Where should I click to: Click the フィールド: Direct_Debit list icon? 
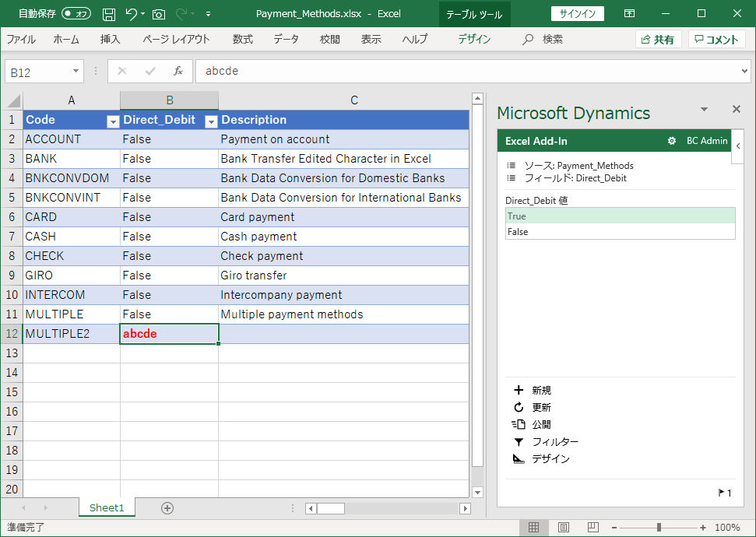click(x=511, y=178)
